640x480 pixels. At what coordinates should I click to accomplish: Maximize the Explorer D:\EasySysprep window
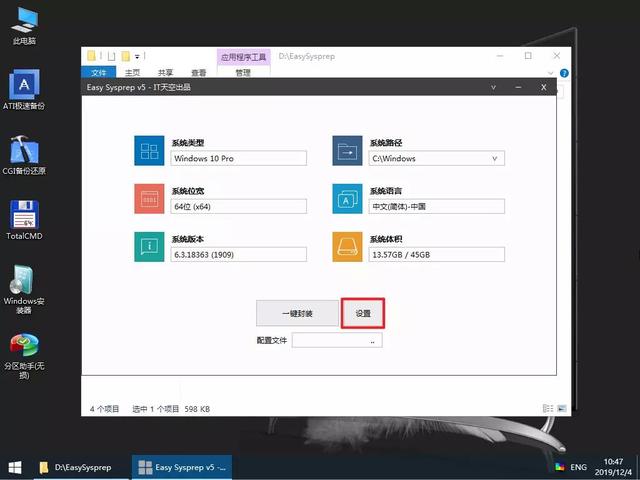[528, 56]
